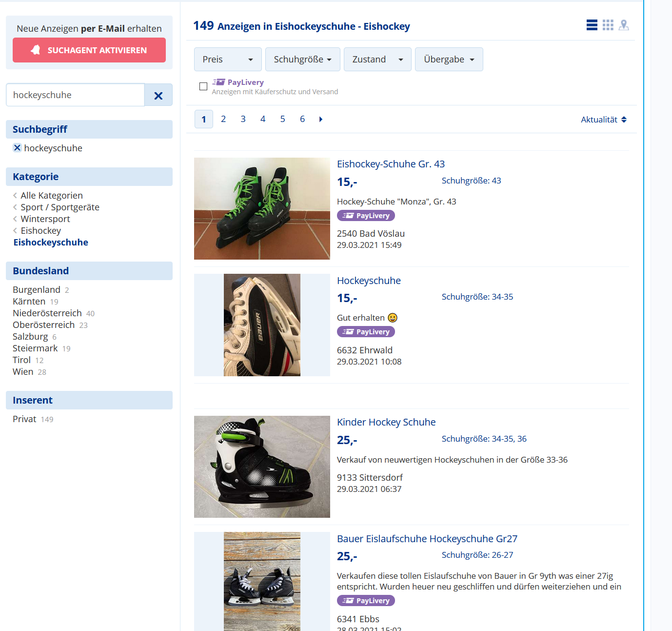The width and height of the screenshot is (672, 631).
Task: Remove the hockeyschuhe search term filter
Action: point(17,148)
